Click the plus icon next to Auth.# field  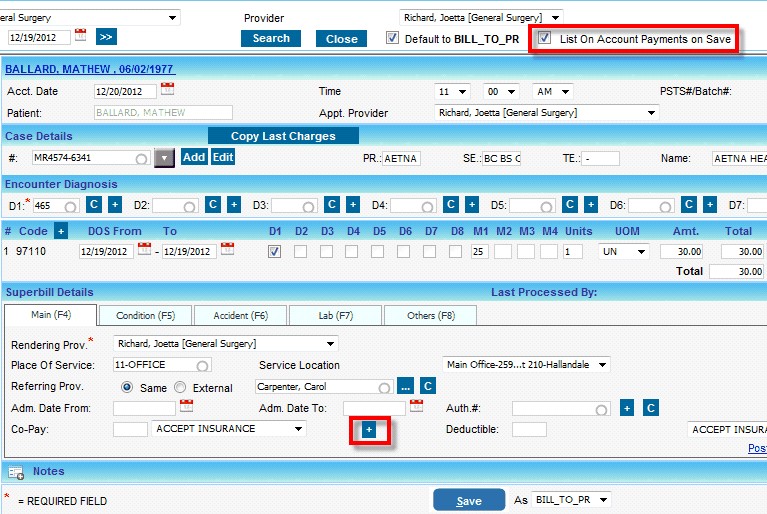pyautogui.click(x=627, y=408)
